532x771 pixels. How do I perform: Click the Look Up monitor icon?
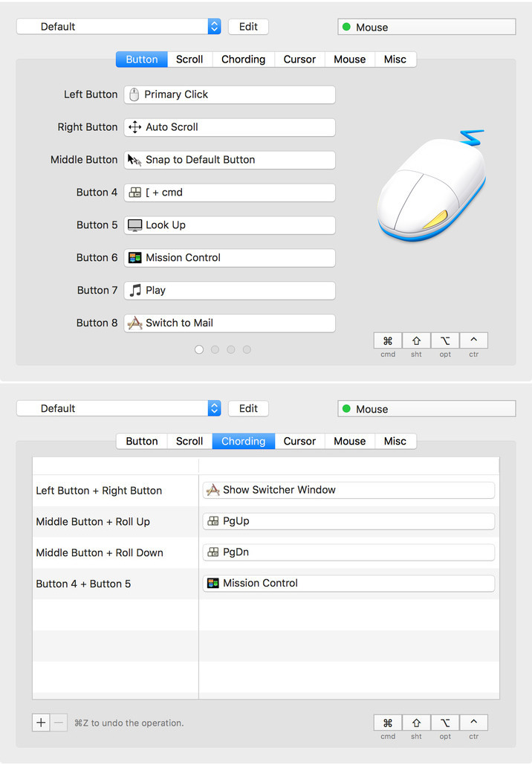click(134, 225)
